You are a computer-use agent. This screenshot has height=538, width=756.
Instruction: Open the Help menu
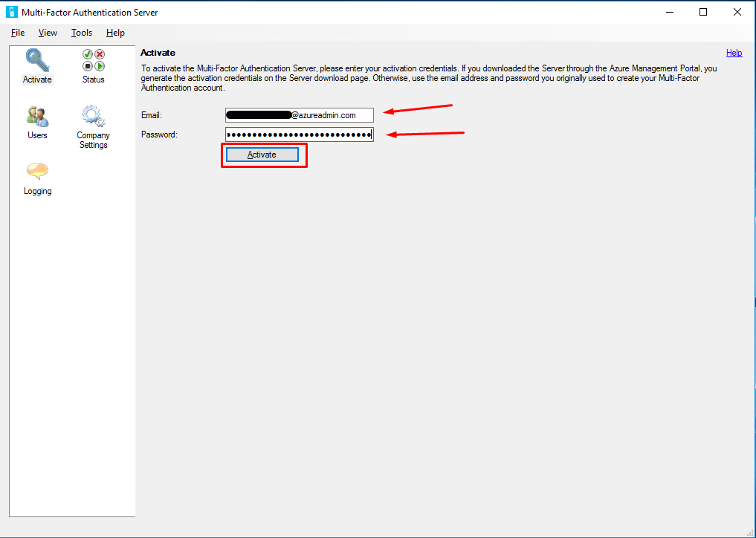(x=116, y=33)
